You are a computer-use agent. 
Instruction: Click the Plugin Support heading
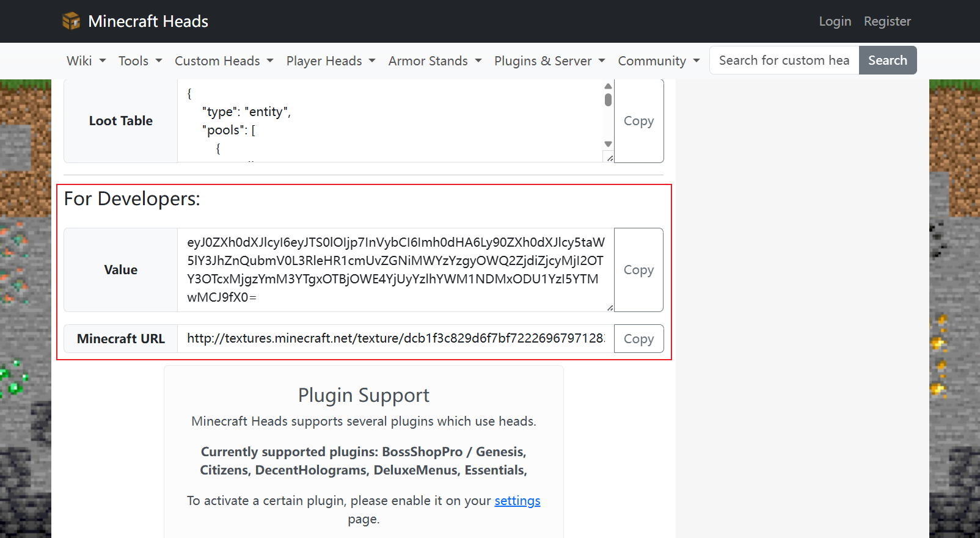(364, 395)
